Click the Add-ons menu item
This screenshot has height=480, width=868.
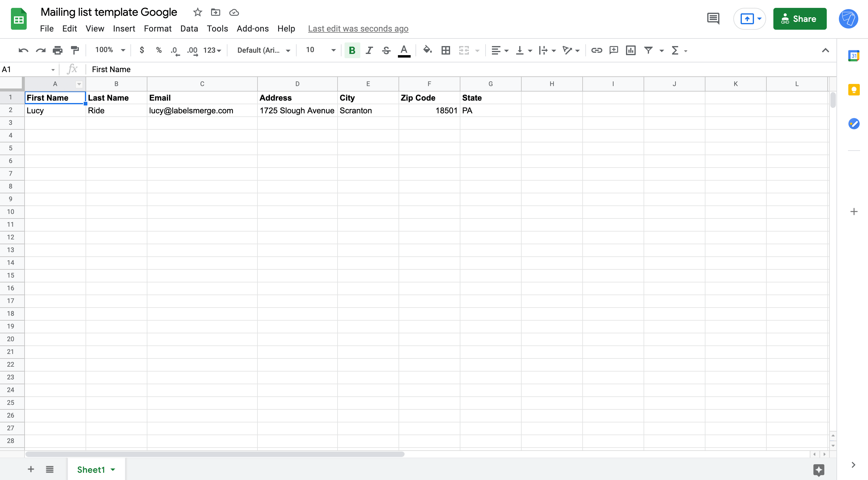pyautogui.click(x=252, y=28)
